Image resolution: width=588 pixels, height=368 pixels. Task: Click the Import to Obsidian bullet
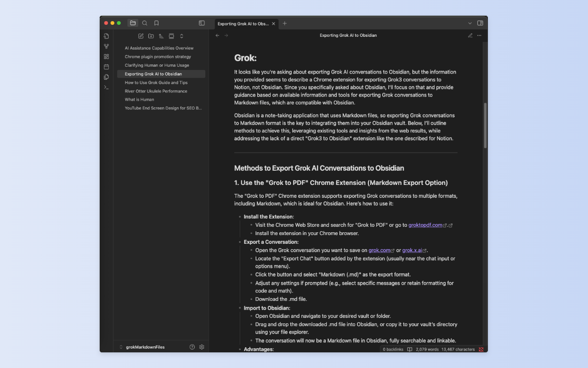267,308
